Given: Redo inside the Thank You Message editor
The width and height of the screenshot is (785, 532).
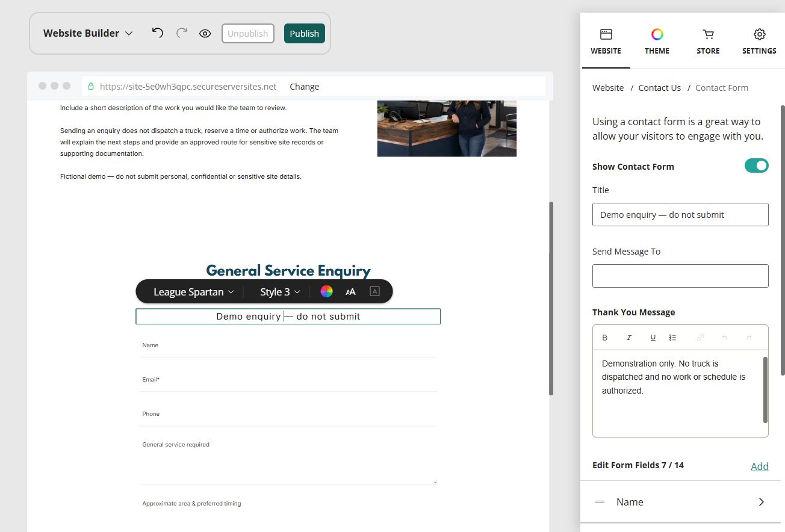Looking at the screenshot, I should click(x=749, y=338).
